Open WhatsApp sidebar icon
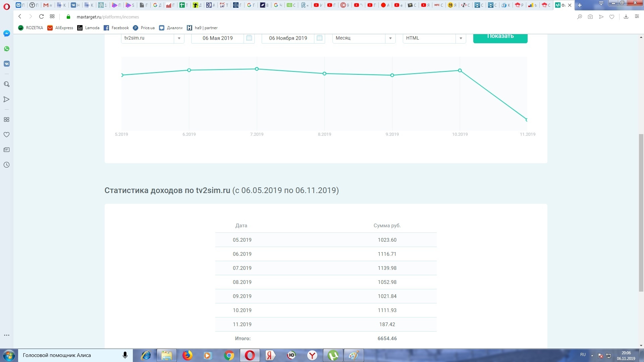This screenshot has height=362, width=644. pos(7,49)
